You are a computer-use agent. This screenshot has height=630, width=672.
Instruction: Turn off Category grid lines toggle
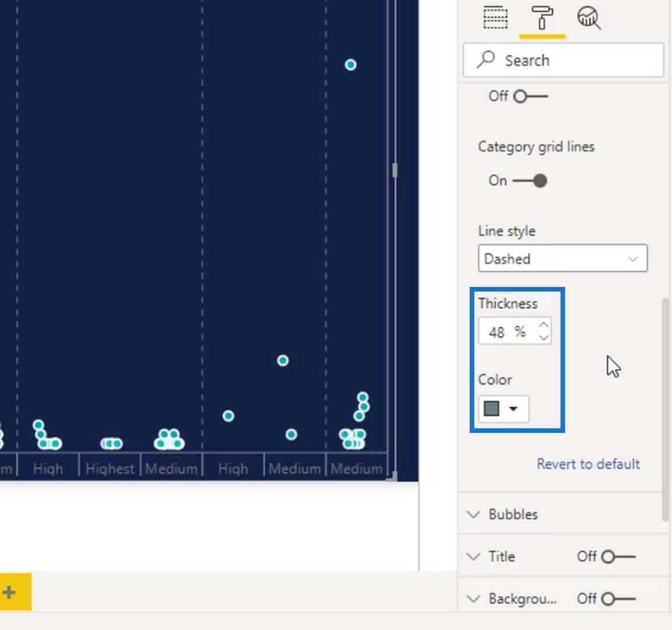pos(530,181)
